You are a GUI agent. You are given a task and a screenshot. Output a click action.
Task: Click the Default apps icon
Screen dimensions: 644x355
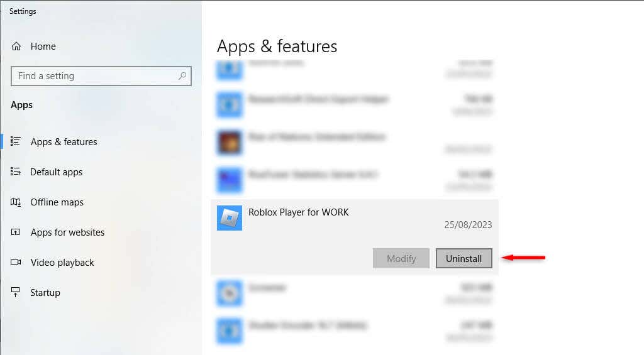pos(16,172)
